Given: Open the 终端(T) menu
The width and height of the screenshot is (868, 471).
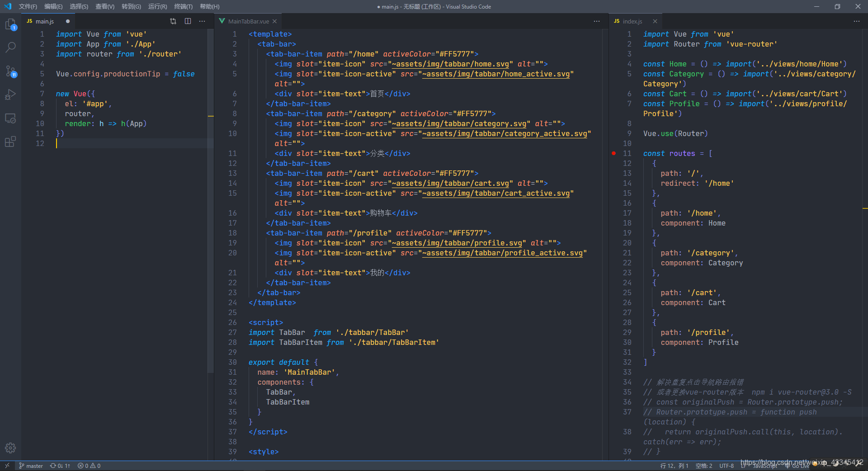Looking at the screenshot, I should point(183,6).
